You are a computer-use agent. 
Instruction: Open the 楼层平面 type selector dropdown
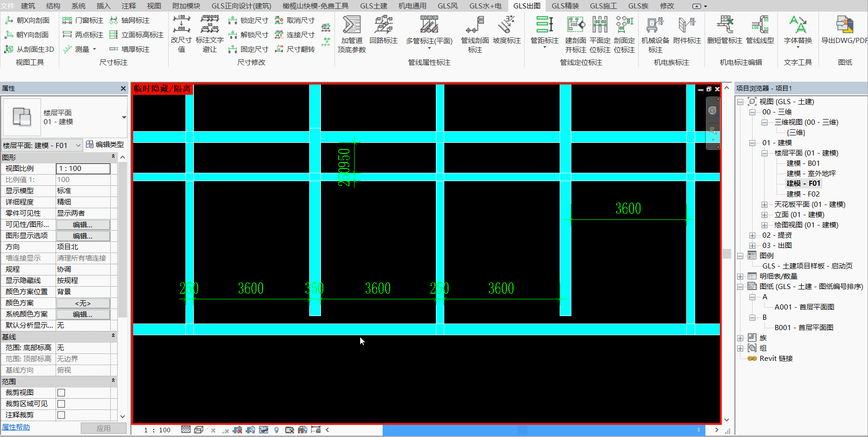click(124, 117)
